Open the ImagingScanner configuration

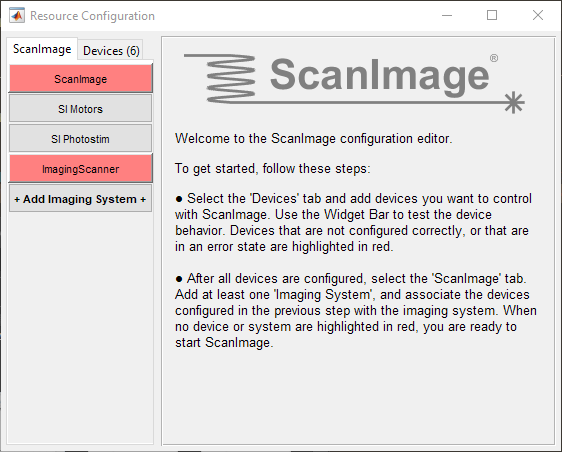(x=81, y=169)
